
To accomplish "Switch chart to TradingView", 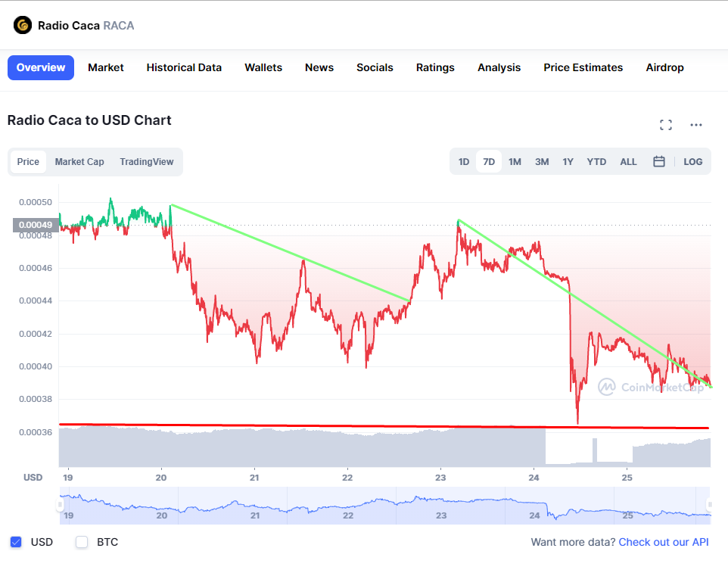I will click(147, 161).
